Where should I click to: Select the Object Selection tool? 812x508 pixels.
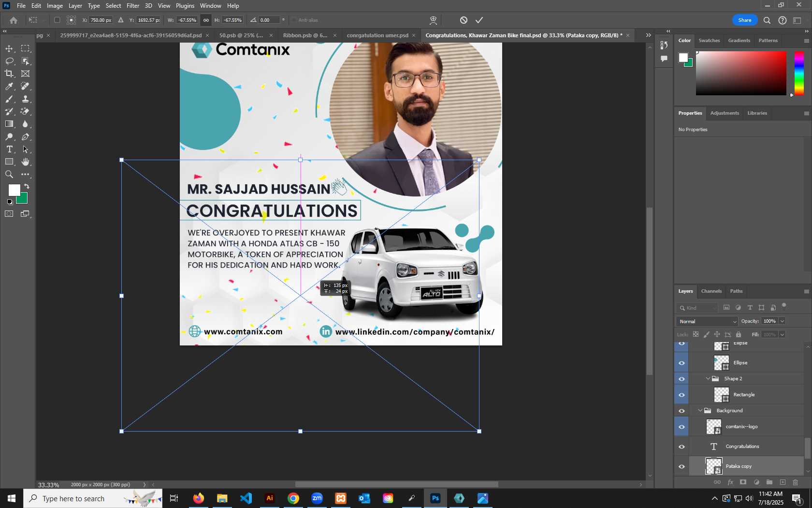click(25, 61)
